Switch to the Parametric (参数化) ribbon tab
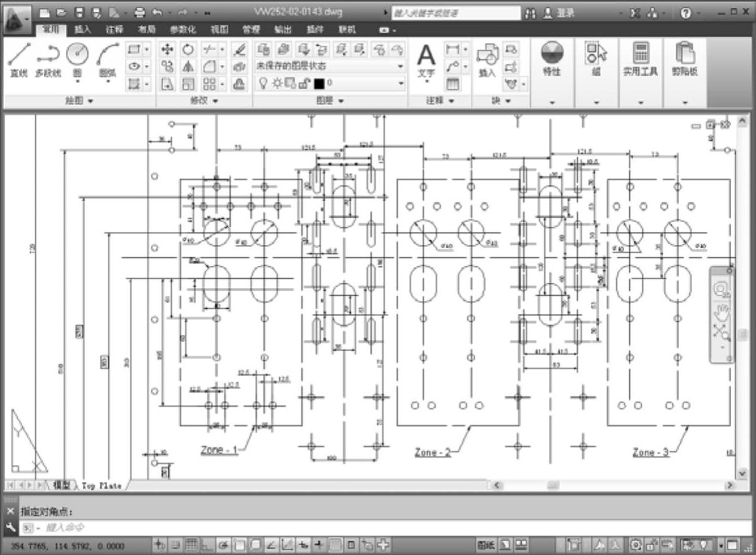The width and height of the screenshot is (756, 555). click(x=183, y=29)
